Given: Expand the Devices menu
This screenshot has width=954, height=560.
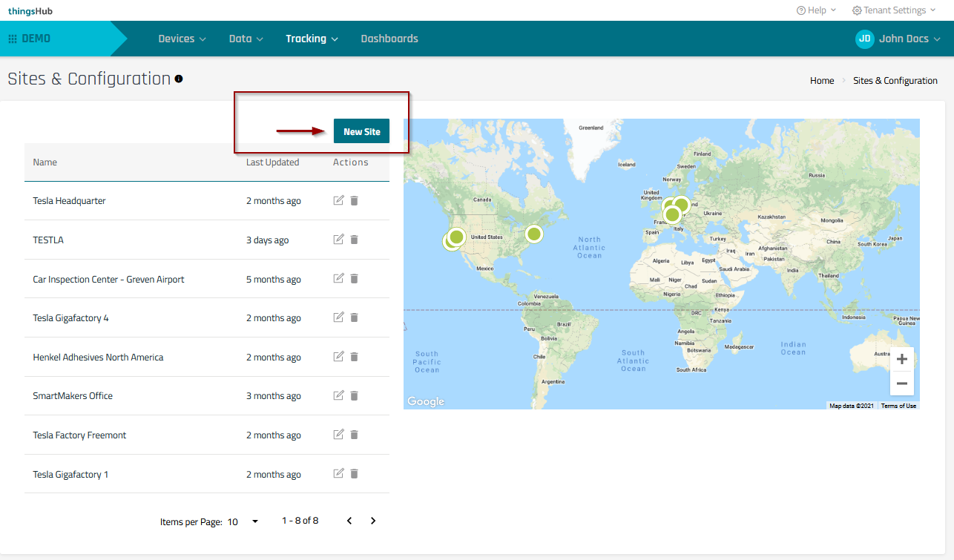Looking at the screenshot, I should click(x=182, y=39).
